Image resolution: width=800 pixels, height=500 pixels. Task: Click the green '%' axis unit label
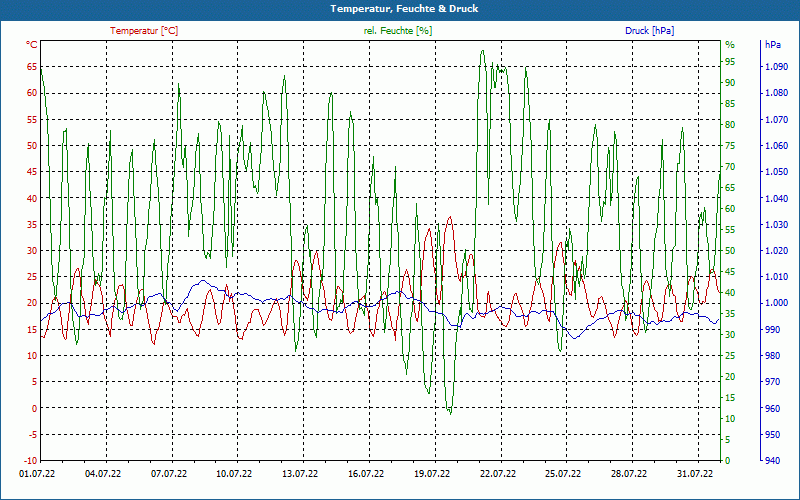point(730,45)
